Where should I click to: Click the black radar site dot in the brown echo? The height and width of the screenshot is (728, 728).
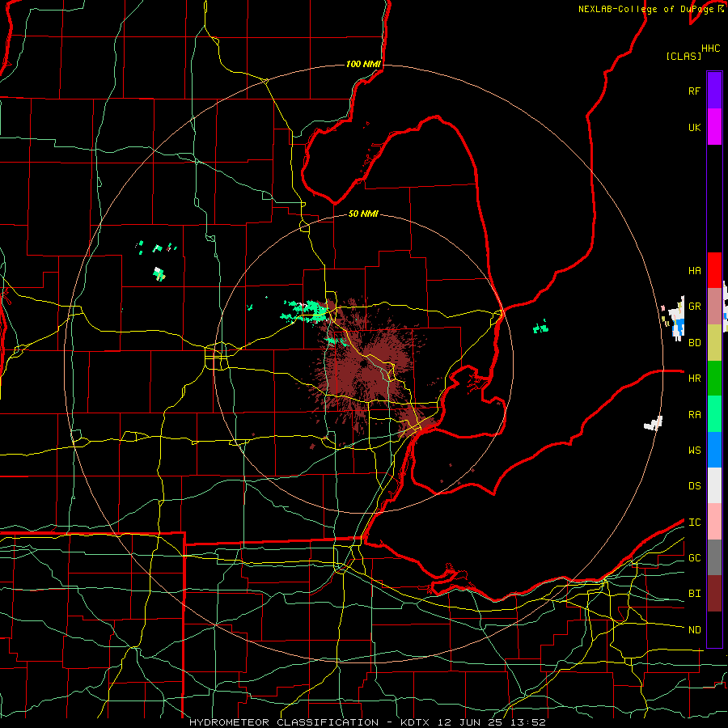(x=363, y=363)
